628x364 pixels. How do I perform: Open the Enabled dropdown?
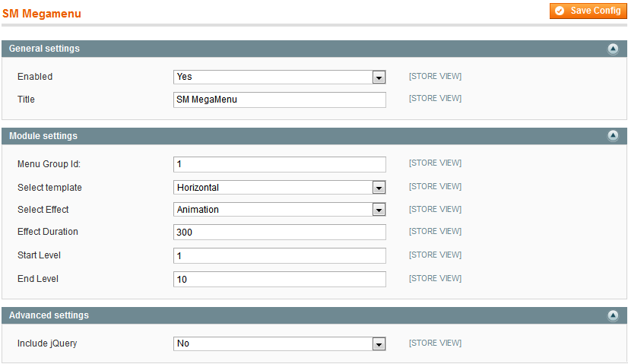[x=280, y=77]
